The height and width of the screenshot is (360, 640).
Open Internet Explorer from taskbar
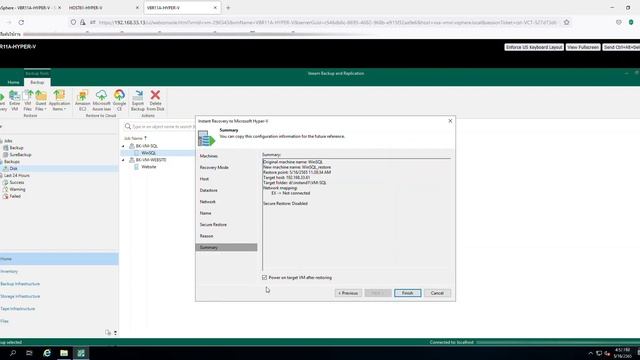(47, 353)
